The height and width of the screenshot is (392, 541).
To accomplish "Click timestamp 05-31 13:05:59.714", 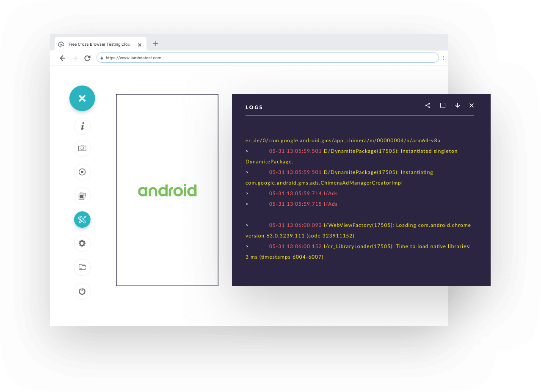I will pos(295,193).
